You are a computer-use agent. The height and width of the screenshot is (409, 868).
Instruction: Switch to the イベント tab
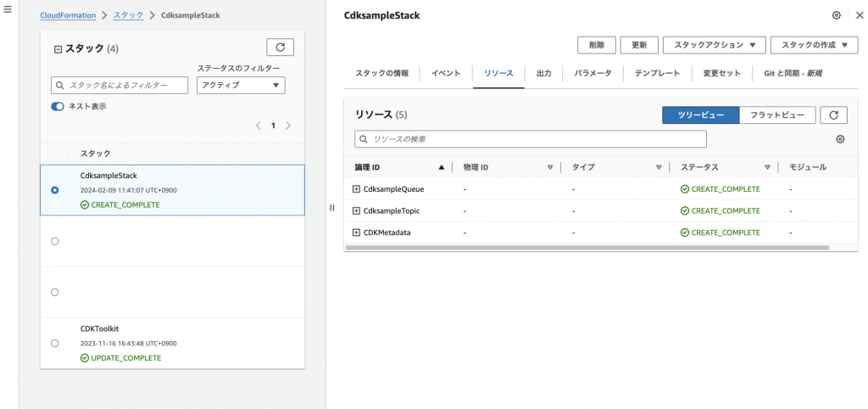pyautogui.click(x=446, y=74)
